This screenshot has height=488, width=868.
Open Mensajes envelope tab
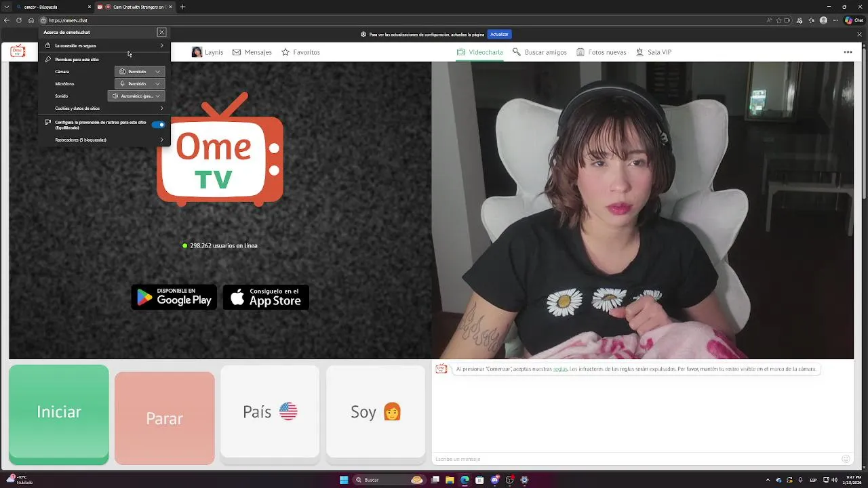coord(252,52)
